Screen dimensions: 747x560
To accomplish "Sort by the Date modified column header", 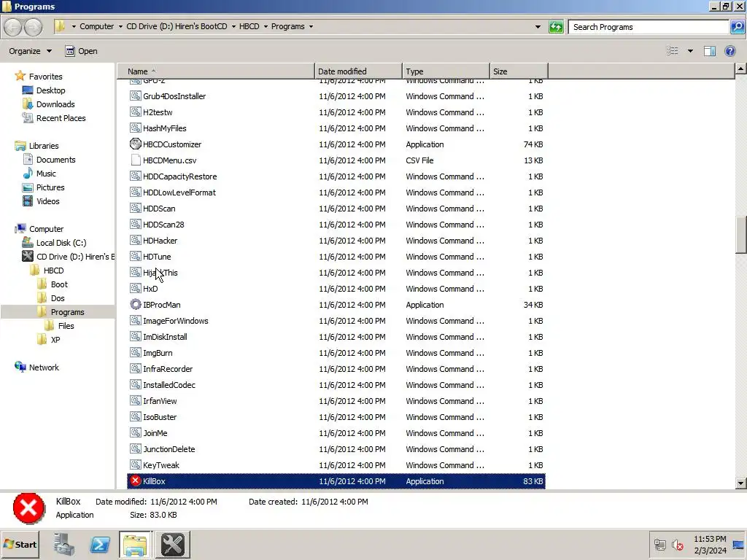I will tap(358, 71).
